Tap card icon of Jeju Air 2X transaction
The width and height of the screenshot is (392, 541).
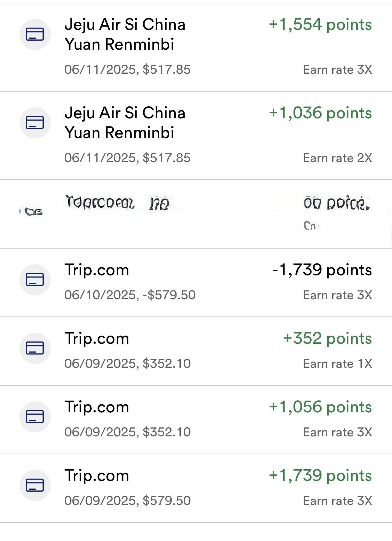pos(35,122)
